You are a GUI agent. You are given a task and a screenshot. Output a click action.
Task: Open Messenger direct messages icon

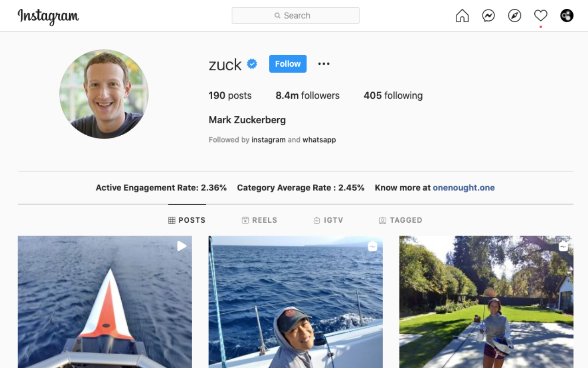(488, 16)
